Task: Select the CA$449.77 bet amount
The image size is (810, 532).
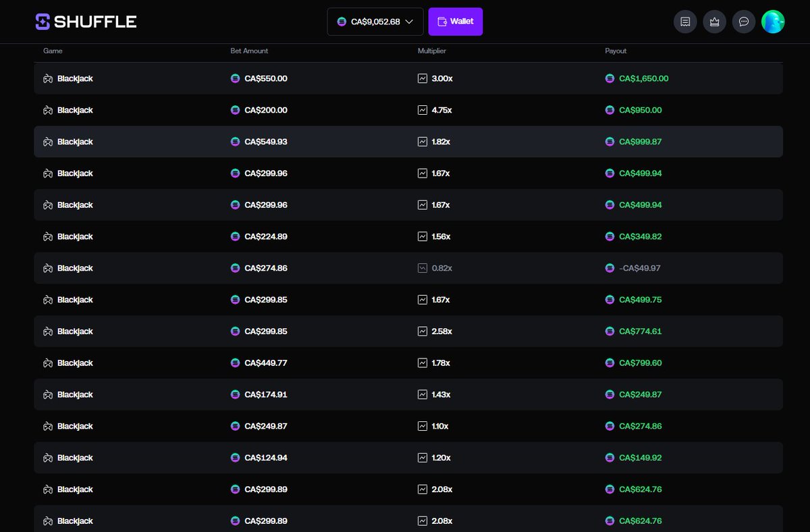Action: click(266, 363)
